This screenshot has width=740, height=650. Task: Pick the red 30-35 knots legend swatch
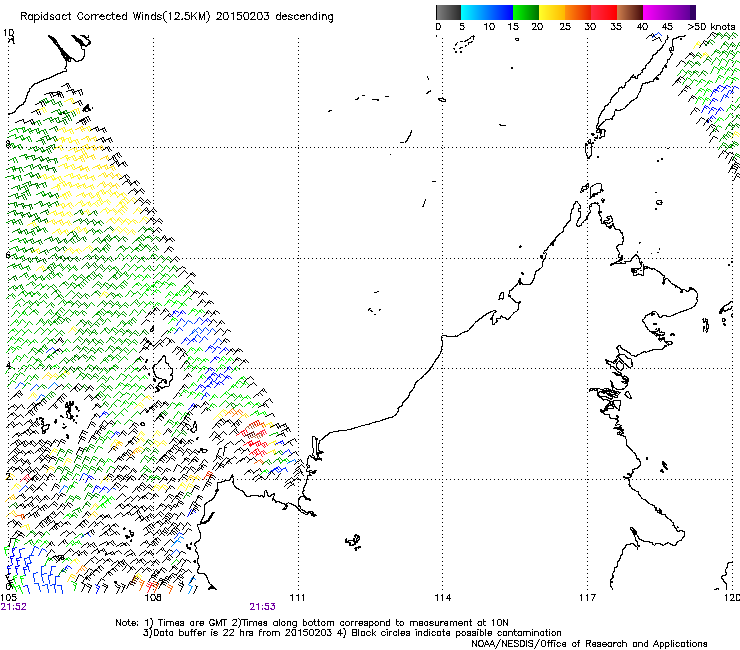coord(604,12)
